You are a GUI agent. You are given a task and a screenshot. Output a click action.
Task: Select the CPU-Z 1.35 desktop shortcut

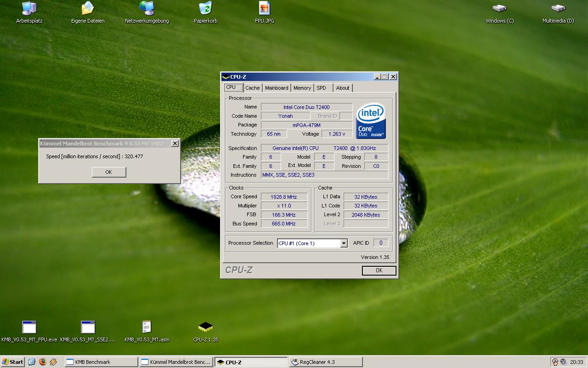(x=205, y=331)
